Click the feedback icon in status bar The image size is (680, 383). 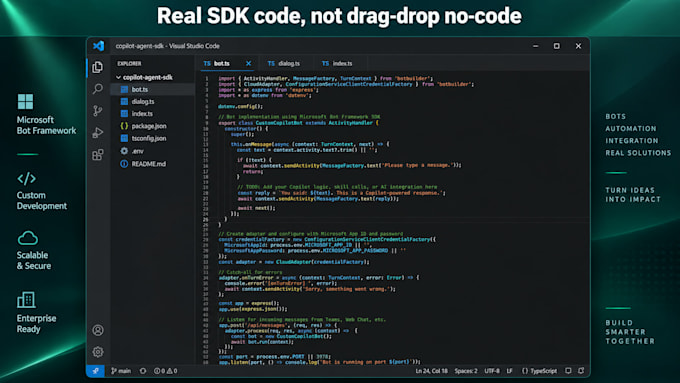568,370
